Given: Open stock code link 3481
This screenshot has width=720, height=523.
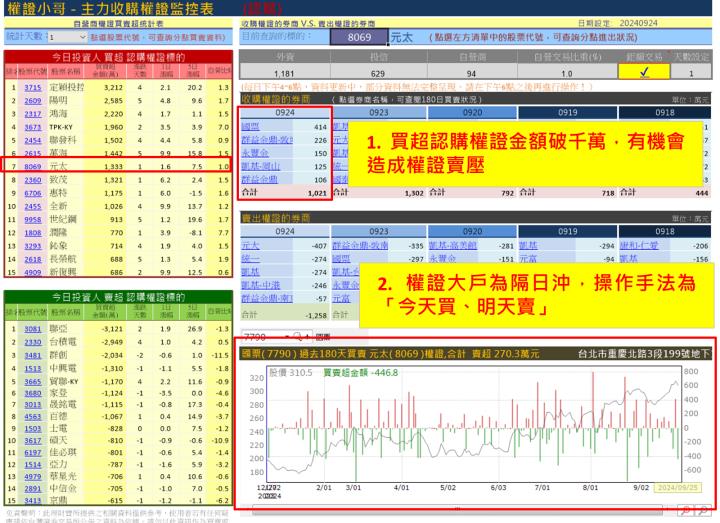Looking at the screenshot, I should click(x=33, y=355).
